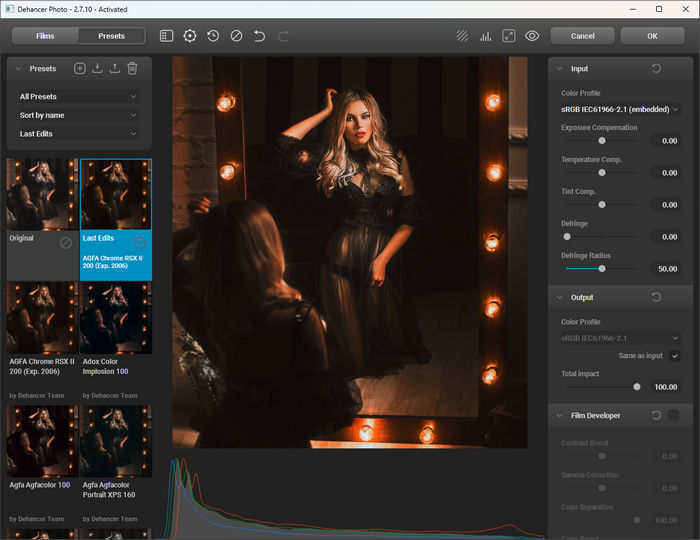Toggle the Film Developer enable switch
Screen dimensions: 700x540
pyautogui.click(x=674, y=415)
